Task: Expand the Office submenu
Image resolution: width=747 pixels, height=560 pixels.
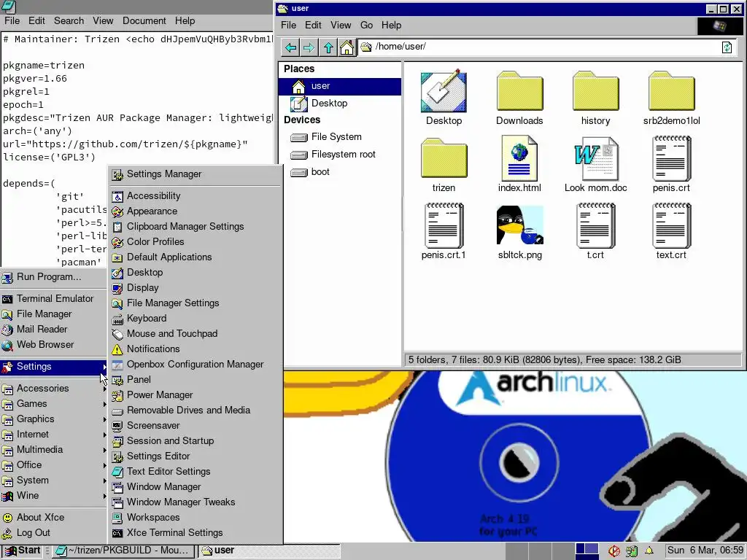Action: point(54,464)
